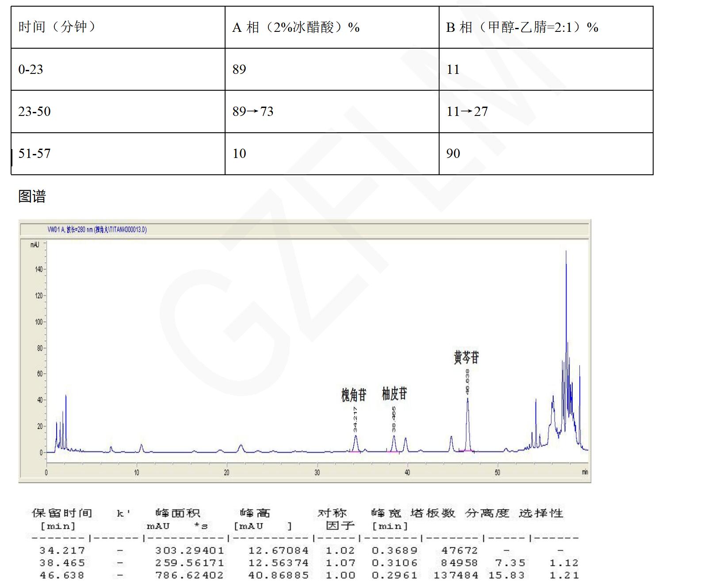The image size is (708, 588).
Task: Click the 图谱 section heading
Action: (32, 196)
